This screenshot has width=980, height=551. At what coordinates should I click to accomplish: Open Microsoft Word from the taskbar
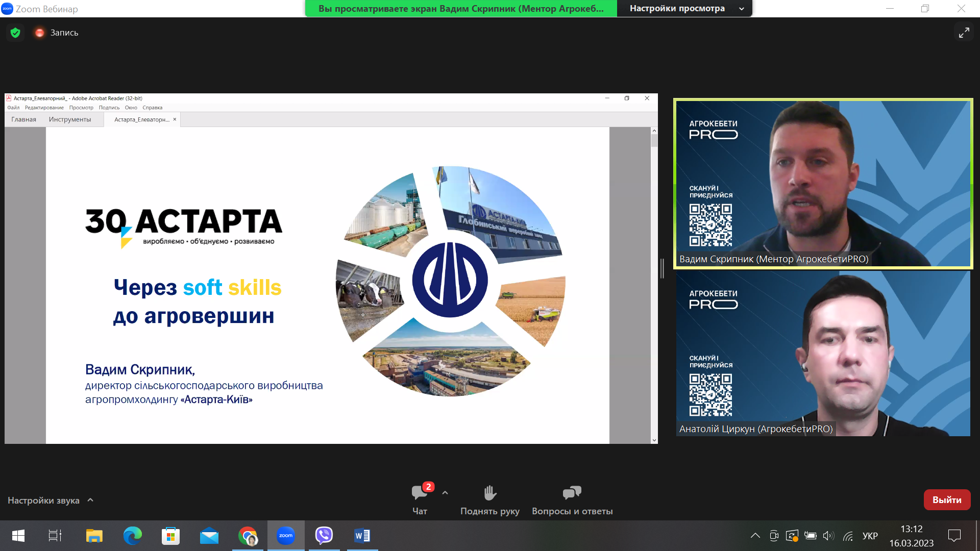tap(362, 536)
